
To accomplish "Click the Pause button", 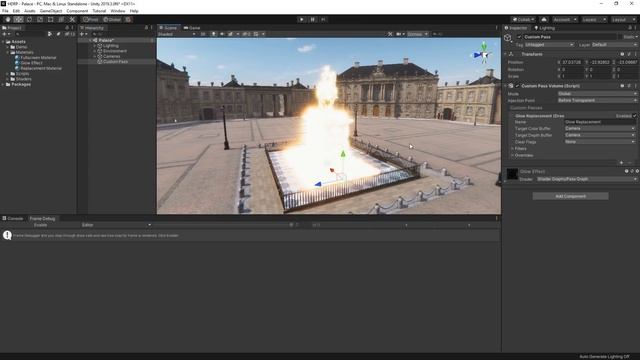I will click(x=313, y=19).
